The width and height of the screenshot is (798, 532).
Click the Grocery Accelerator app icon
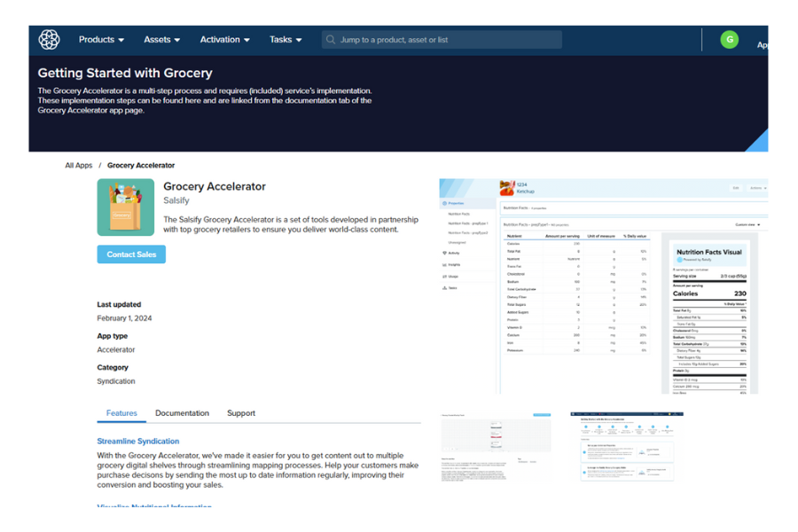pos(125,207)
